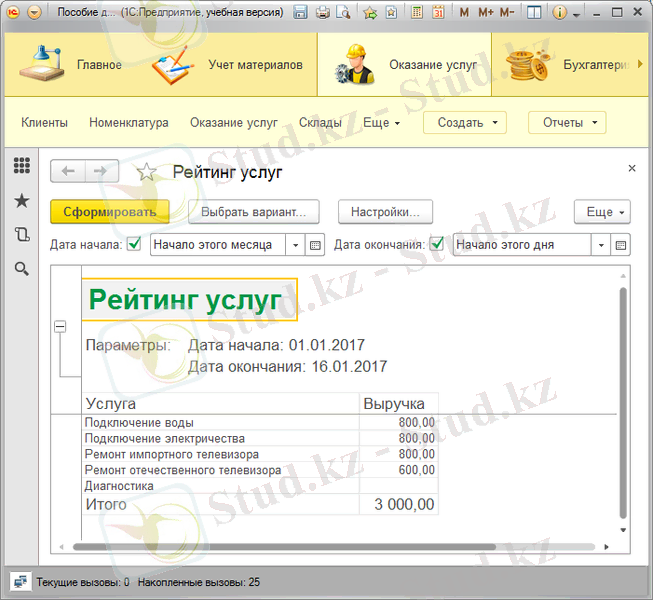Click the Начало этого месяца field
This screenshot has height=600, width=653.
[x=217, y=244]
